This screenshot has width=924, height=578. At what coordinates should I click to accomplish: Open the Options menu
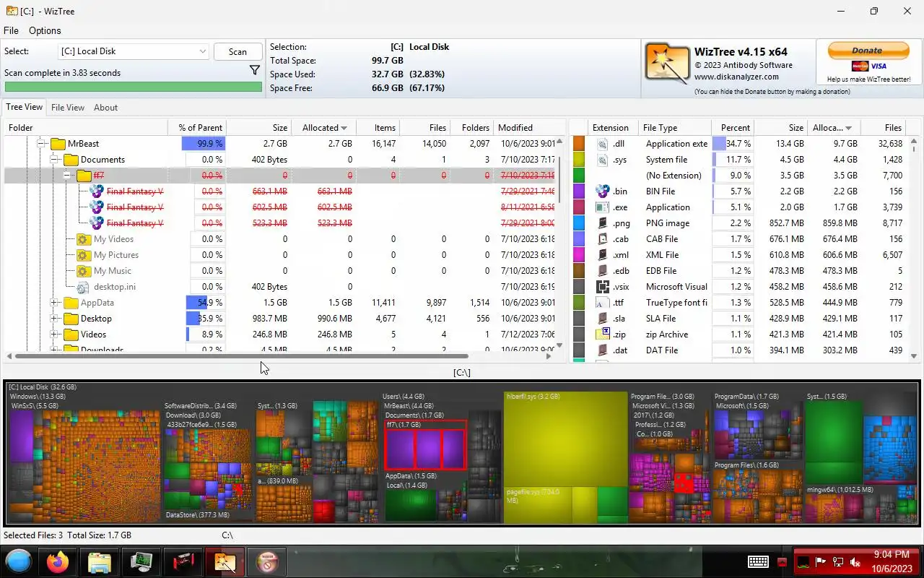coord(45,30)
